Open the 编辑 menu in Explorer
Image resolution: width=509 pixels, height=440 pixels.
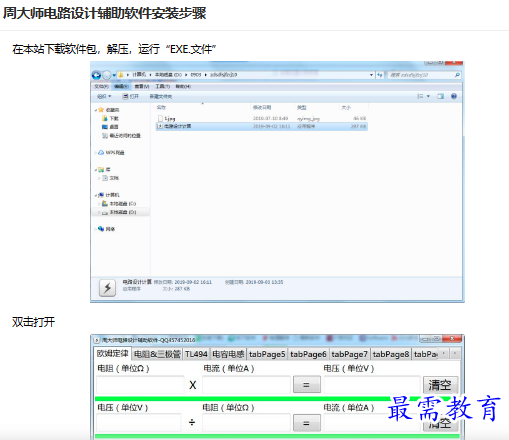(x=121, y=87)
